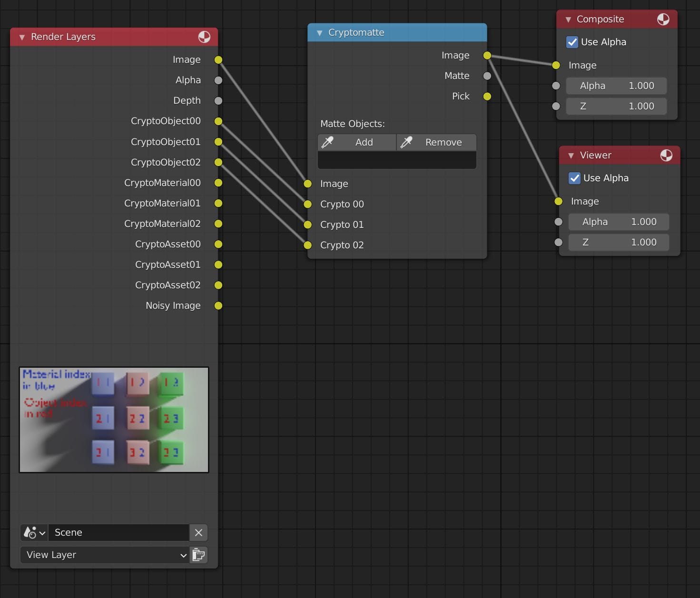This screenshot has width=700, height=598.
Task: Click the scene datablock icon
Action: [30, 532]
